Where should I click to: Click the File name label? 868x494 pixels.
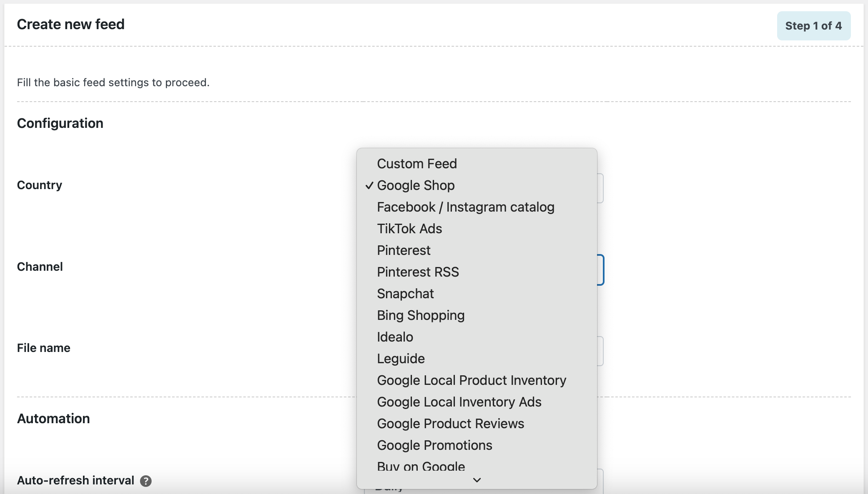tap(44, 348)
